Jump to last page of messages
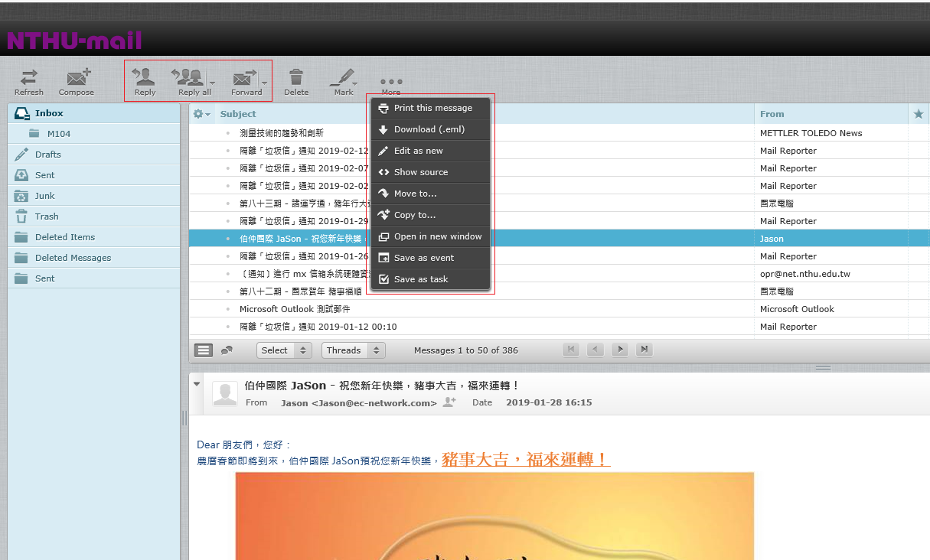The width and height of the screenshot is (930, 560). (645, 350)
